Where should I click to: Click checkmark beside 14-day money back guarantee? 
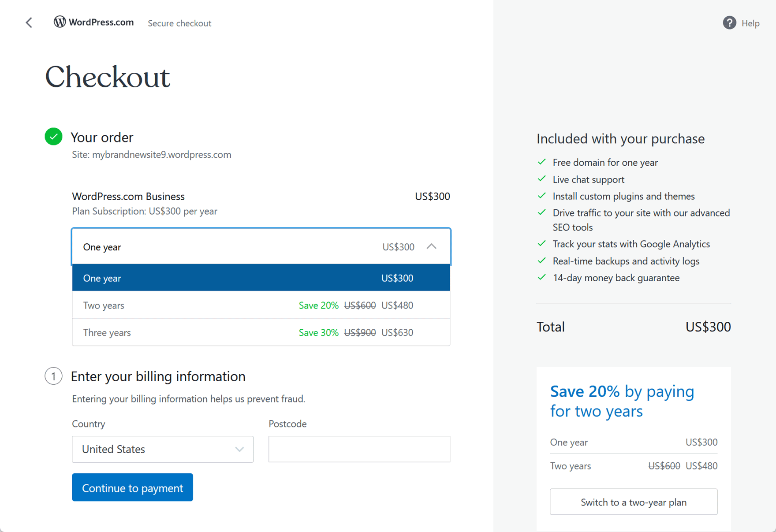[x=542, y=277]
